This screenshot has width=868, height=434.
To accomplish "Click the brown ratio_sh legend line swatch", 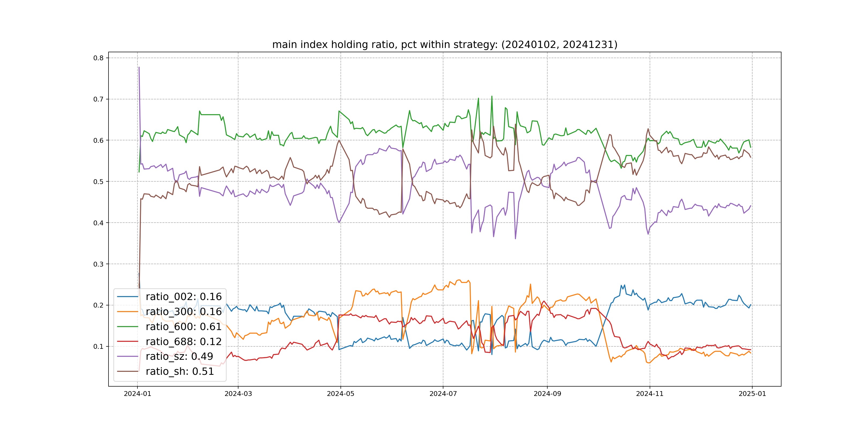I will click(128, 371).
